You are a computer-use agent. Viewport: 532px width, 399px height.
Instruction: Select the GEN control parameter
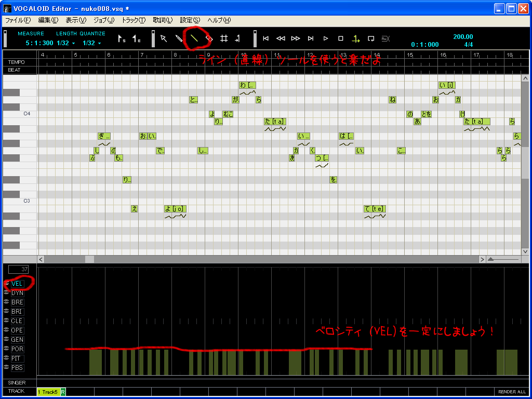click(x=17, y=340)
